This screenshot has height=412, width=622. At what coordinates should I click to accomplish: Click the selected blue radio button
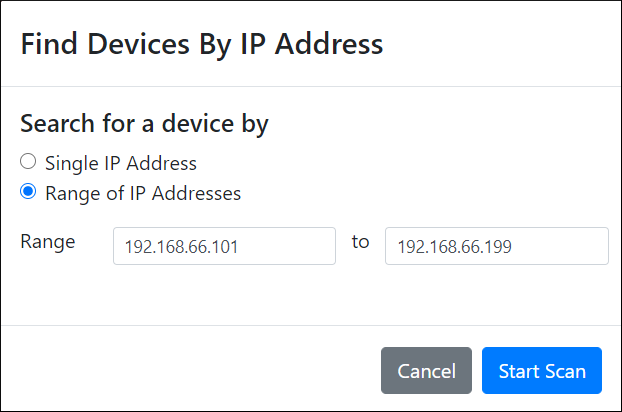point(28,191)
